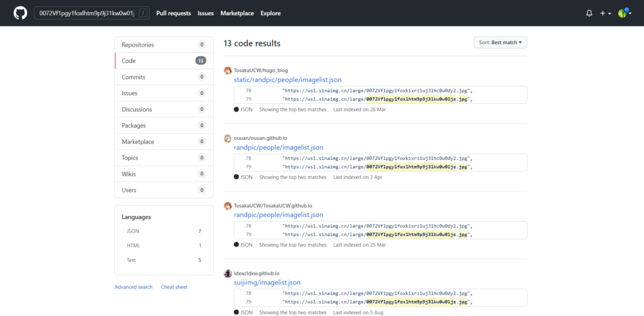Viewport: 644px width, 316px height.
Task: Expand the Sort: Best match dropdown
Action: pyautogui.click(x=500, y=42)
